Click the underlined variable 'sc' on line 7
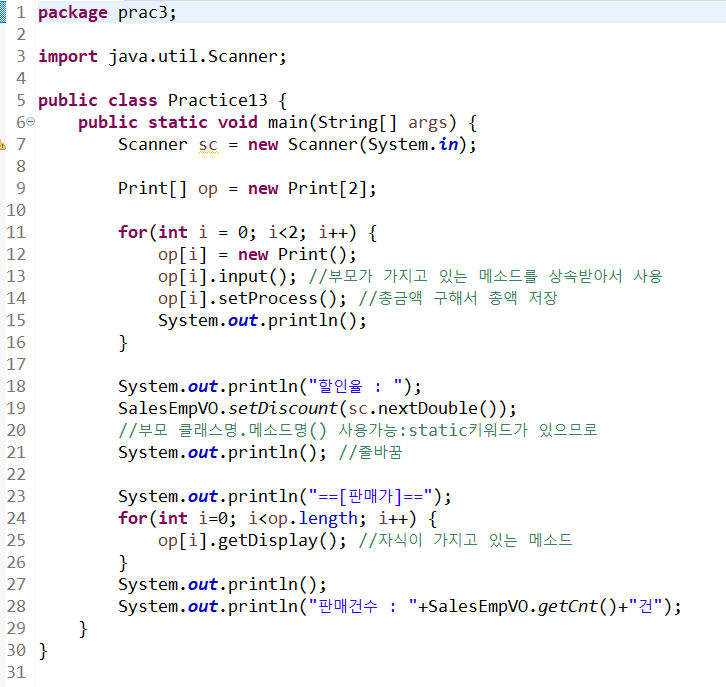Viewport: 726px width, 687px height. pyautogui.click(x=208, y=145)
